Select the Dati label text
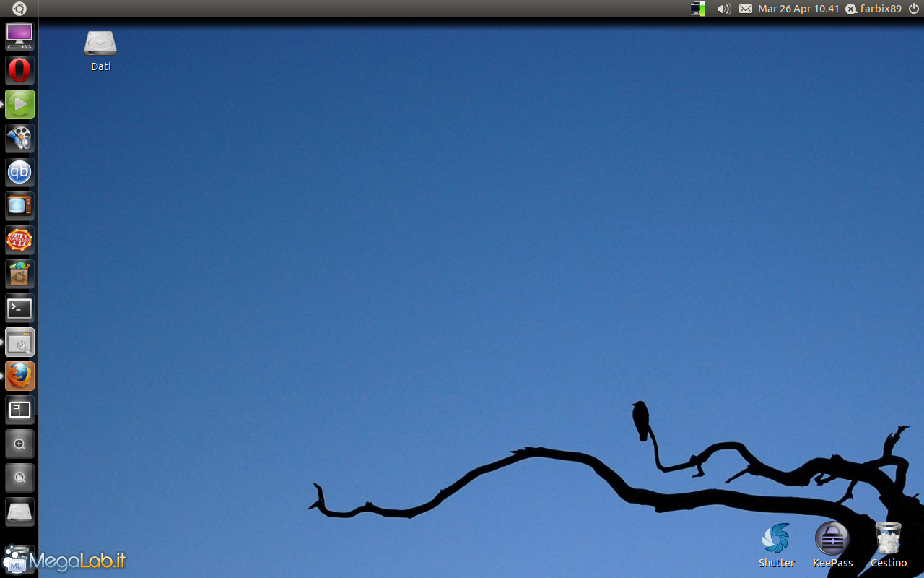The image size is (924, 578). (101, 66)
